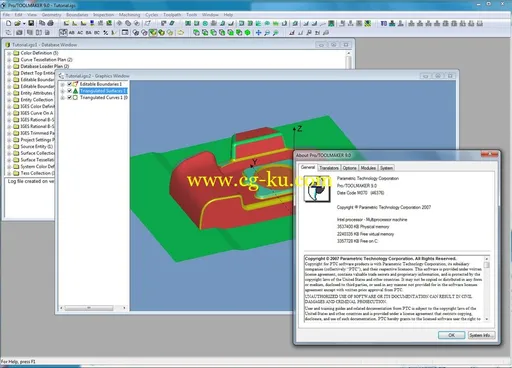Expand the Database Loader Plan folder

[9, 66]
